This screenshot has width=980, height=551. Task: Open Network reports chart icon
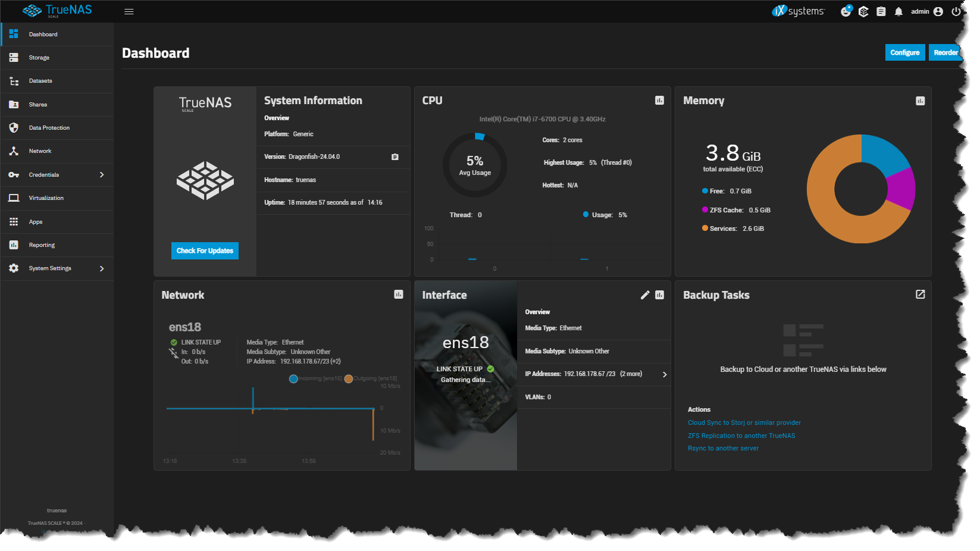pos(399,295)
